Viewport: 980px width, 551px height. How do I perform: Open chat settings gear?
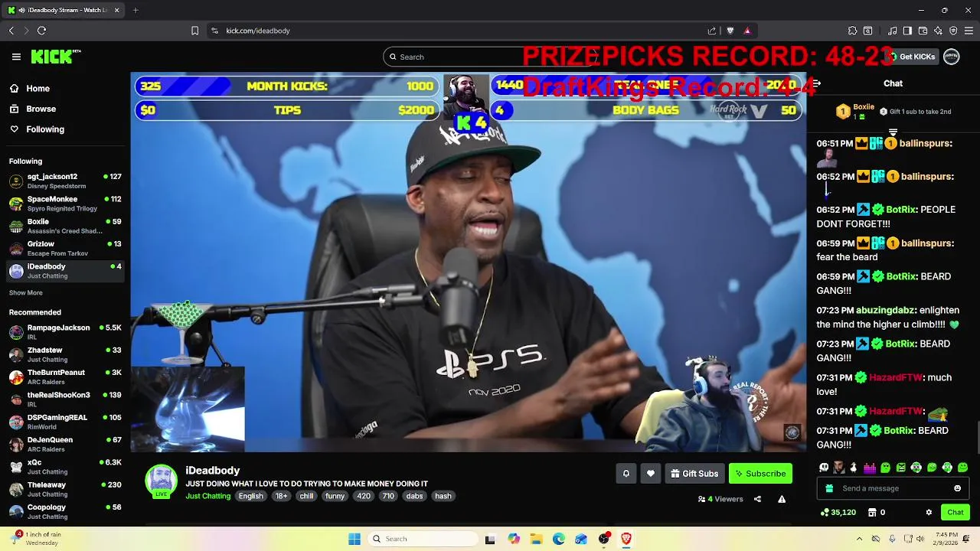[x=929, y=512]
